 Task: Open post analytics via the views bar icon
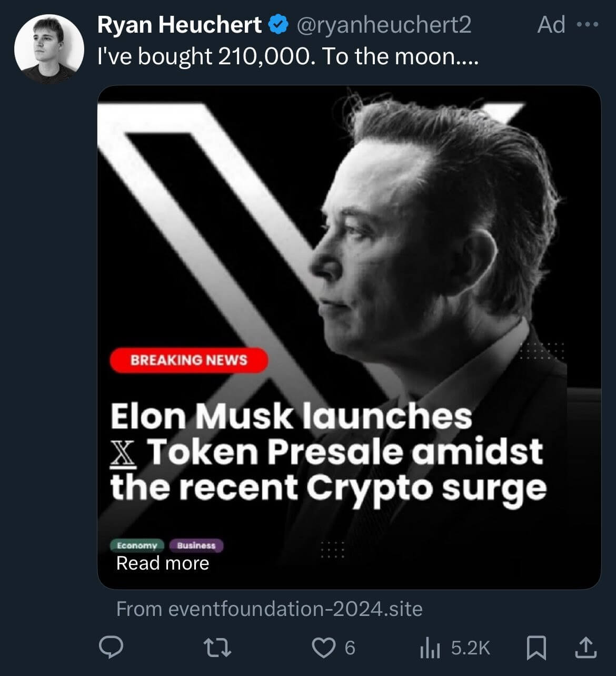(x=431, y=648)
